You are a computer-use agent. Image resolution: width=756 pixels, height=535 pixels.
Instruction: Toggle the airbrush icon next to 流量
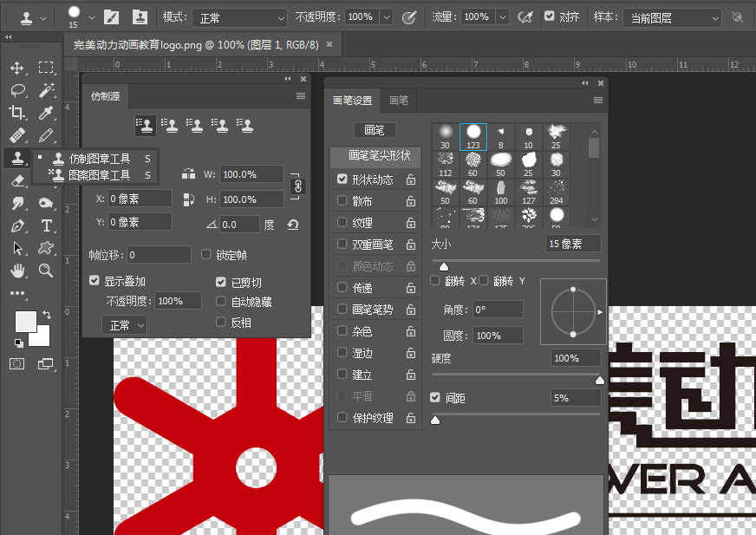click(x=525, y=17)
